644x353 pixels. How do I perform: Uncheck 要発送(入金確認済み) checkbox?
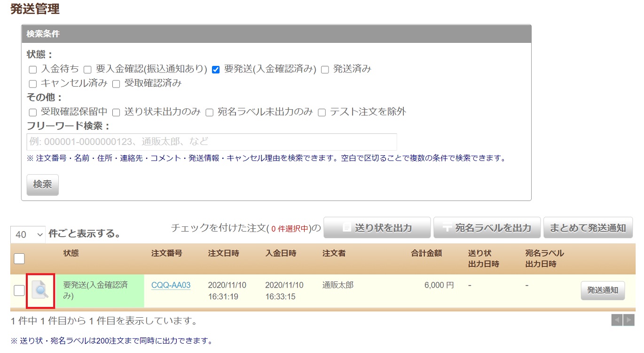(x=216, y=70)
